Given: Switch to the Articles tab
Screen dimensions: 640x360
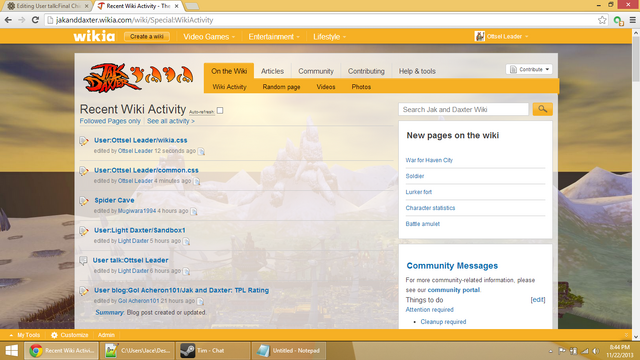Looking at the screenshot, I should (x=272, y=71).
